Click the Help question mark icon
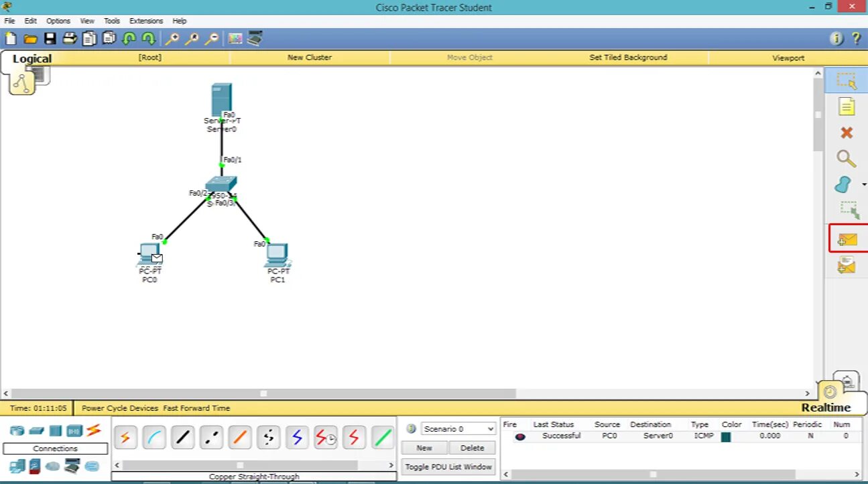868x484 pixels. pos(856,39)
